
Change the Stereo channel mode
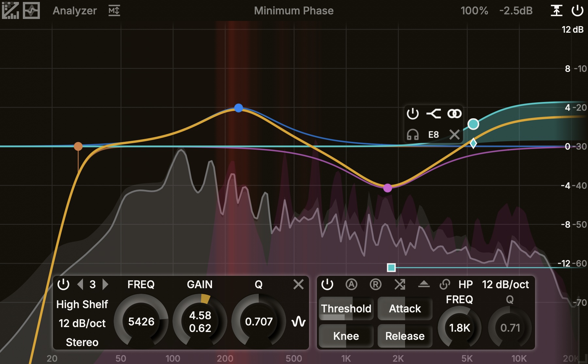[82, 342]
